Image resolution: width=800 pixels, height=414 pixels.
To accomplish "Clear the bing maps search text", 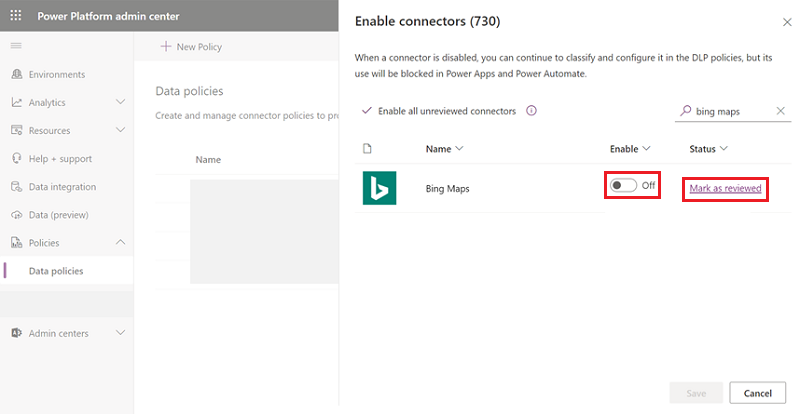I will [781, 111].
